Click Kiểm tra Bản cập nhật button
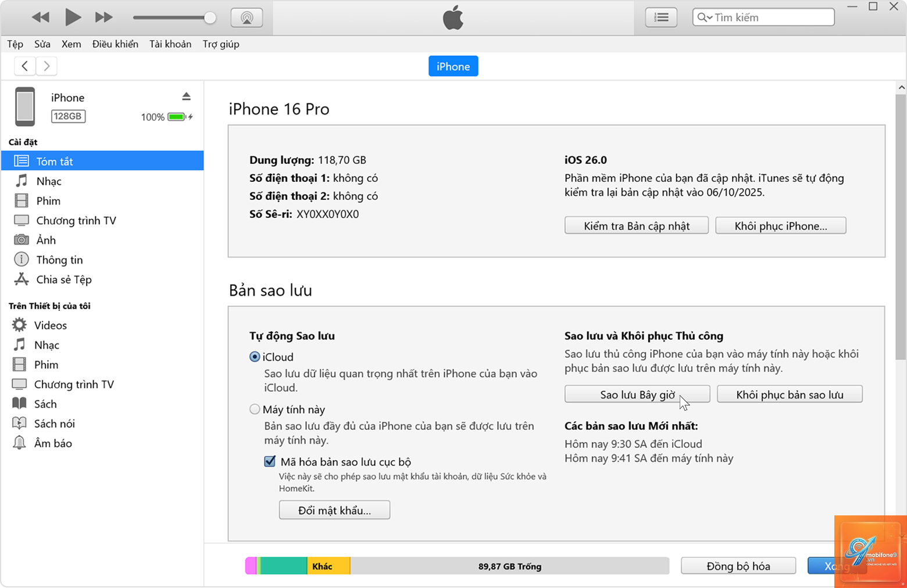907x588 pixels. pos(637,225)
